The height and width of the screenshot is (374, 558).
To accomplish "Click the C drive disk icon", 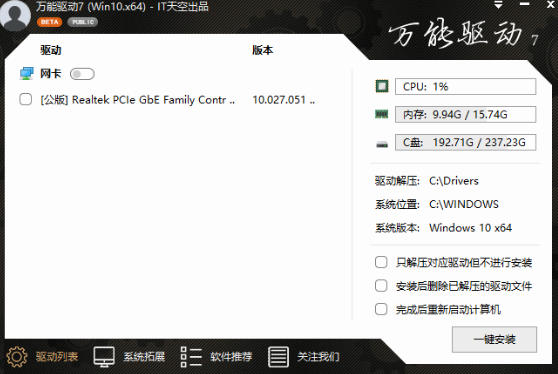I will 382,144.
